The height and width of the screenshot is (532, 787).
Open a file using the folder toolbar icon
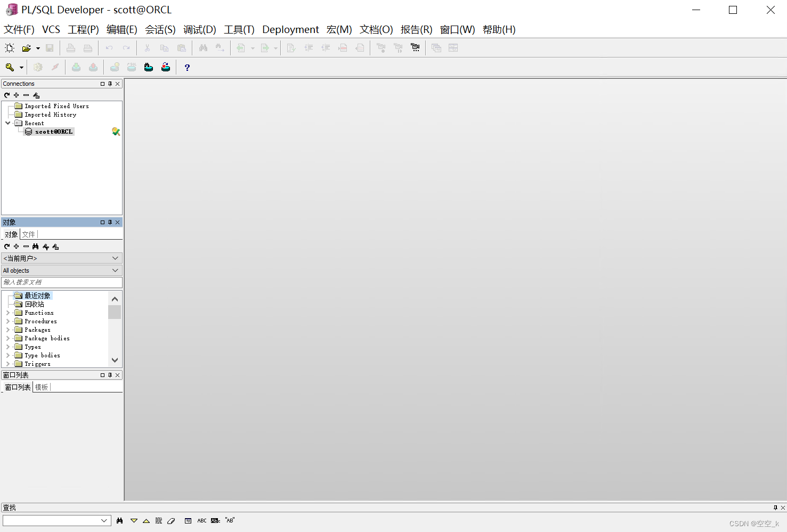(27, 48)
